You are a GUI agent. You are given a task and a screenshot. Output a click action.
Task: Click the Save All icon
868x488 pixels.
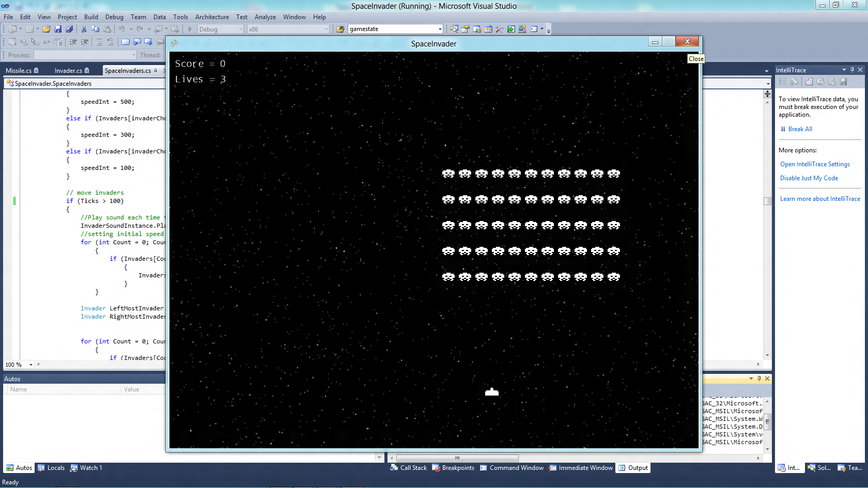pyautogui.click(x=69, y=29)
